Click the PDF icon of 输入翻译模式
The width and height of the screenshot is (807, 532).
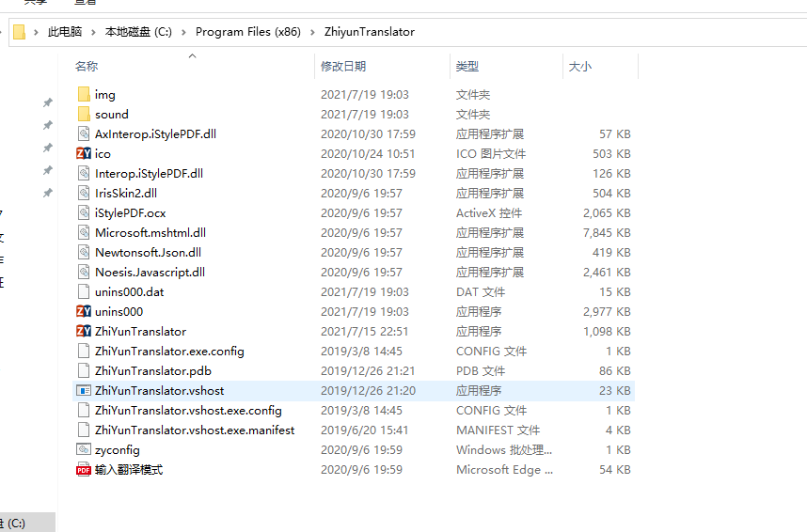coord(84,469)
